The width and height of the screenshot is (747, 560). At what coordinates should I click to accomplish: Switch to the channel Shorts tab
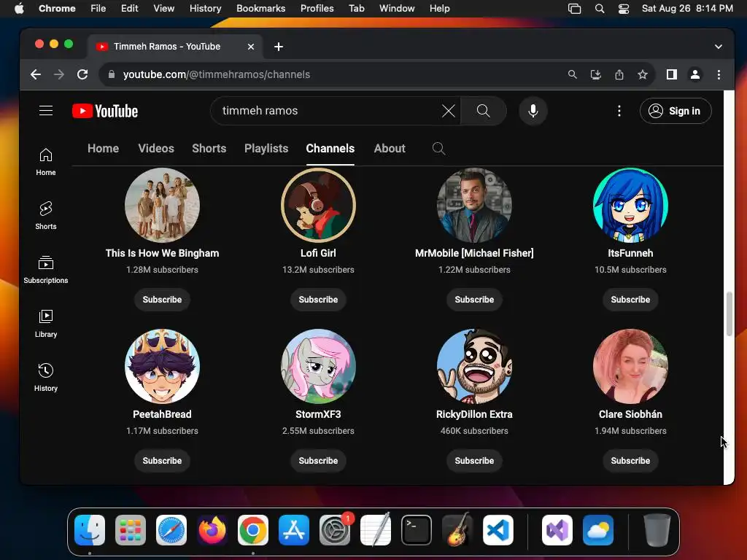pos(209,149)
